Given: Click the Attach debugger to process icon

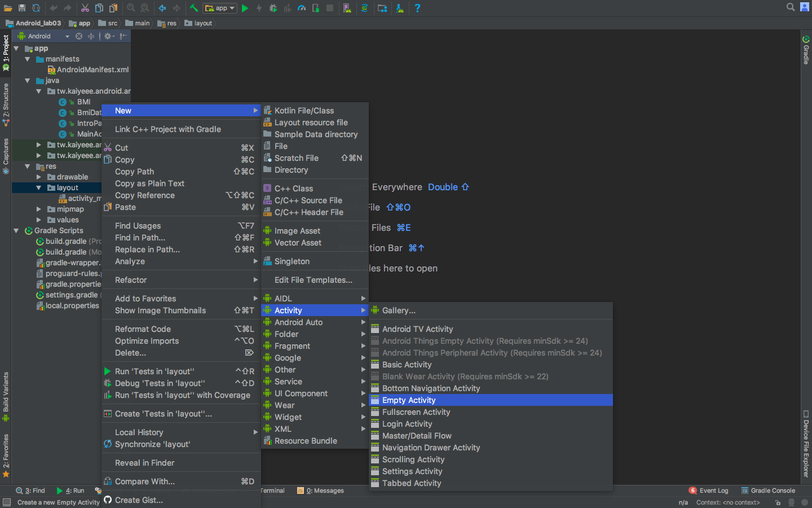Looking at the screenshot, I should [316, 8].
